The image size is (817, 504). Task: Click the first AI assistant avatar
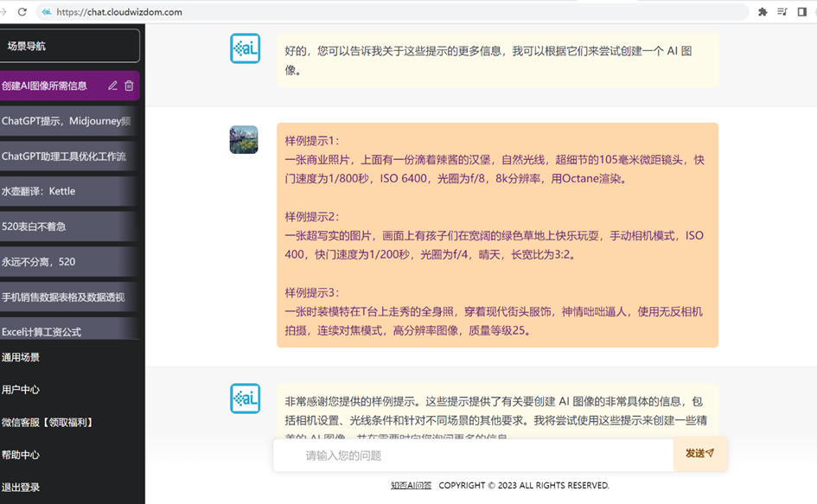click(x=245, y=48)
